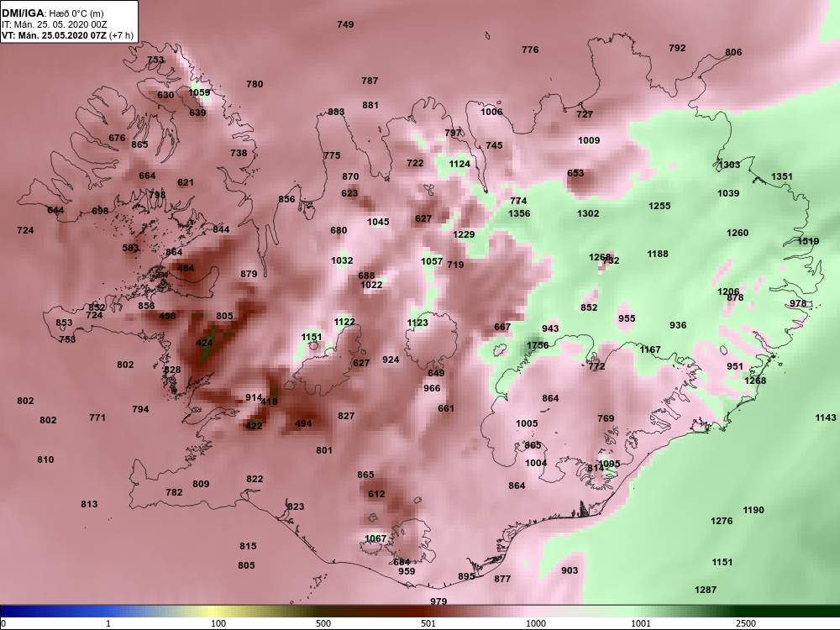Select the low value 484
Image resolution: width=840 pixels, height=630 pixels.
pos(186,269)
